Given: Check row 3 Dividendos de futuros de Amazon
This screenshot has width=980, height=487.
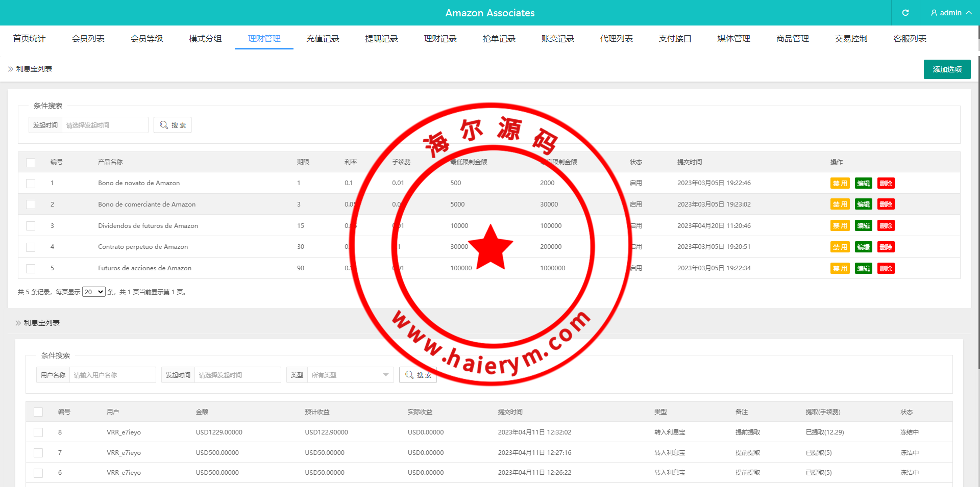Looking at the screenshot, I should click(x=31, y=226).
